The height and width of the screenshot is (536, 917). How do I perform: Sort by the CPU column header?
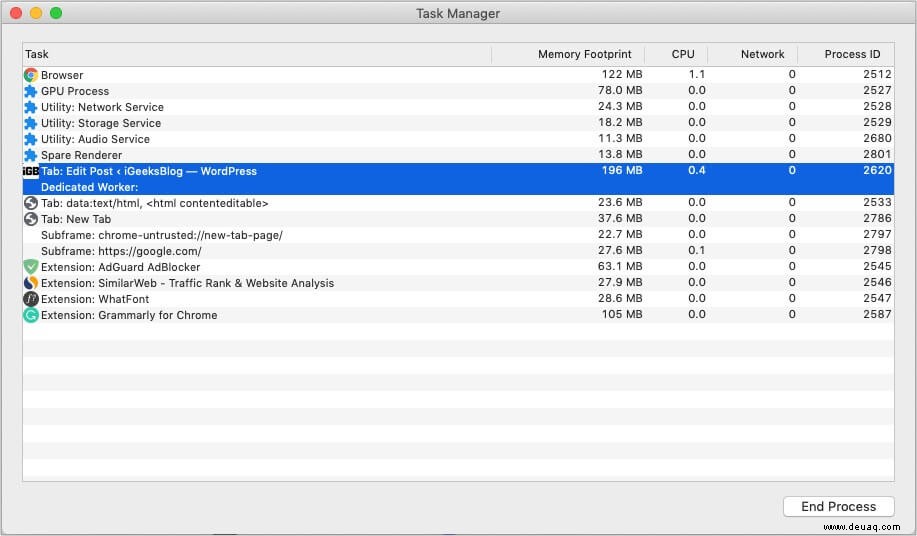coord(676,54)
